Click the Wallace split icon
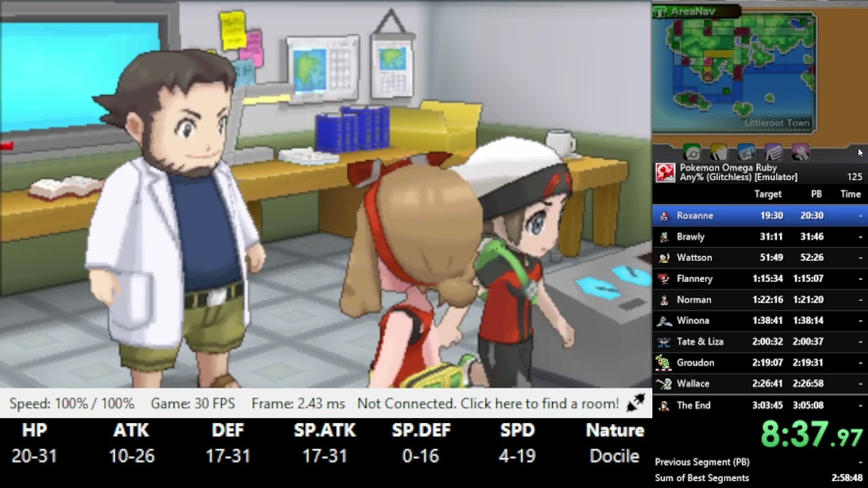The image size is (868, 488). click(x=664, y=384)
